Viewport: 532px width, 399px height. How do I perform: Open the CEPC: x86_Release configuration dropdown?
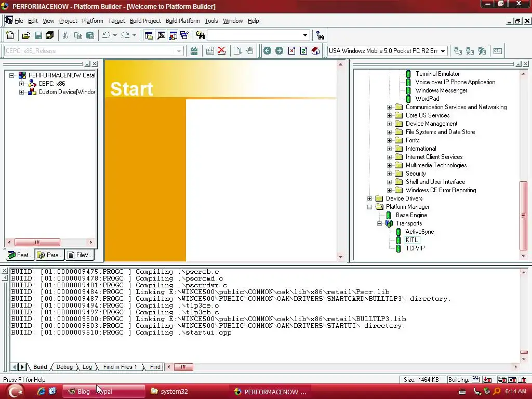coord(179,51)
